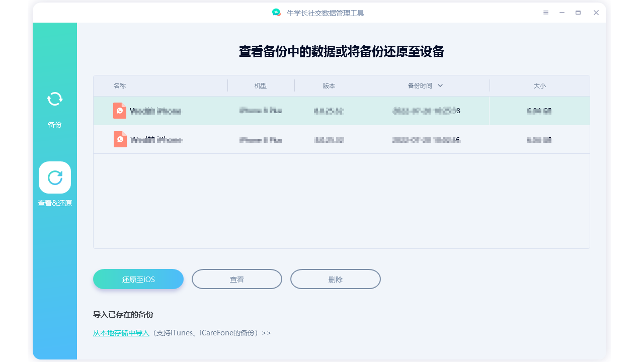Click the green chat bubble app logo
The height and width of the screenshot is (362, 644).
point(276,13)
